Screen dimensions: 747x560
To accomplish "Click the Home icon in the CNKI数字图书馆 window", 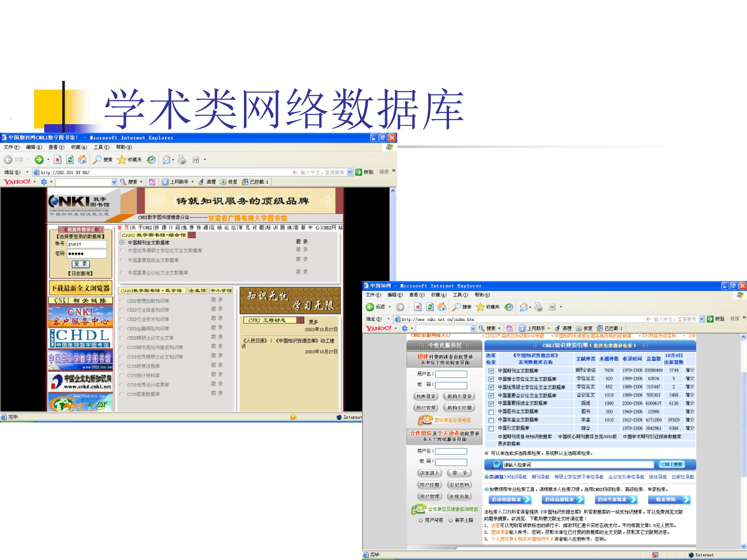I will 82,160.
